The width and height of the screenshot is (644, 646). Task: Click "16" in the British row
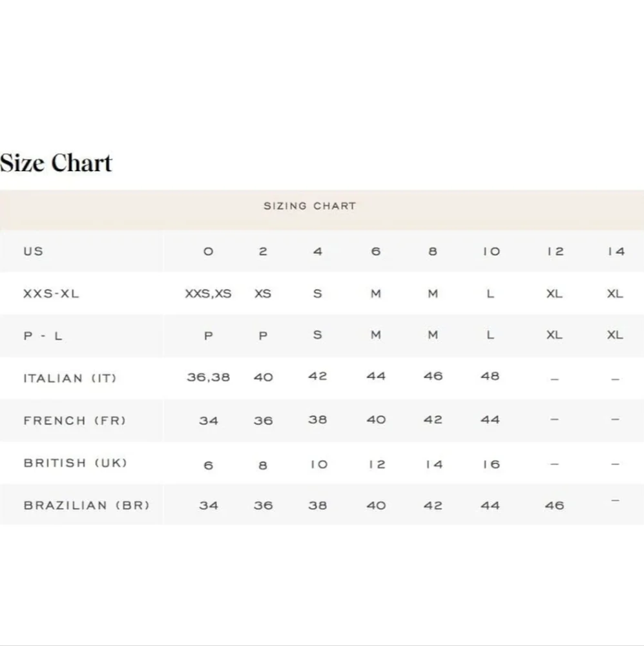tap(491, 464)
